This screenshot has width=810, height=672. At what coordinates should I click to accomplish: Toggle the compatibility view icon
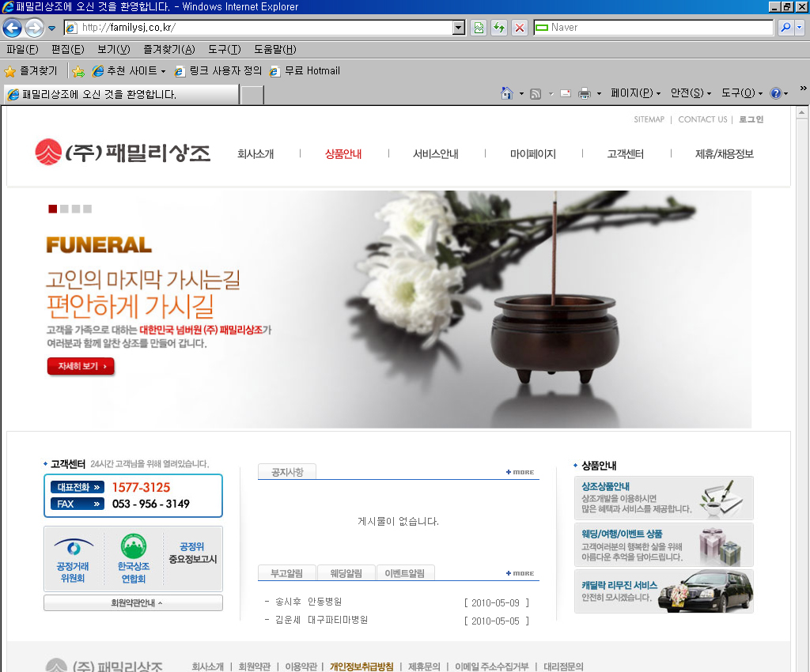pos(479,28)
